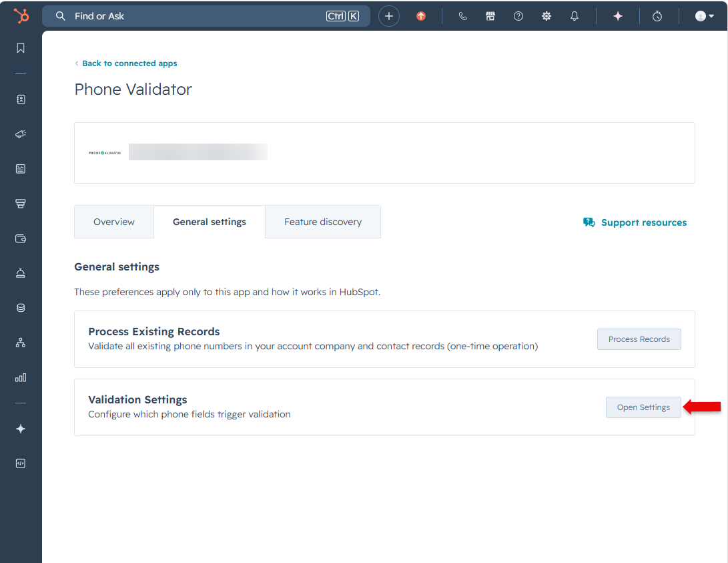
Task: Open the Development code sidebar icon
Action: (x=21, y=463)
